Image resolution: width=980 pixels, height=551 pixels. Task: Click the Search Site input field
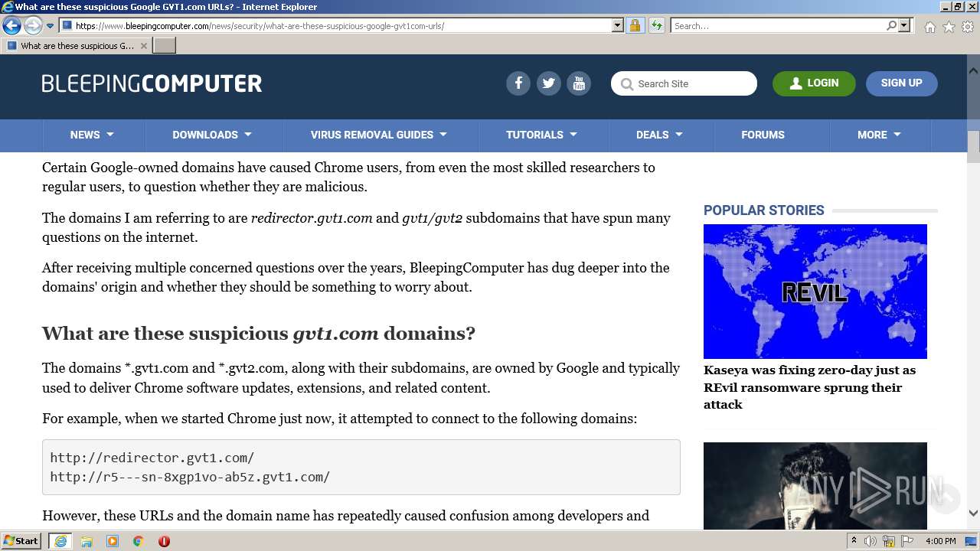[x=684, y=83]
